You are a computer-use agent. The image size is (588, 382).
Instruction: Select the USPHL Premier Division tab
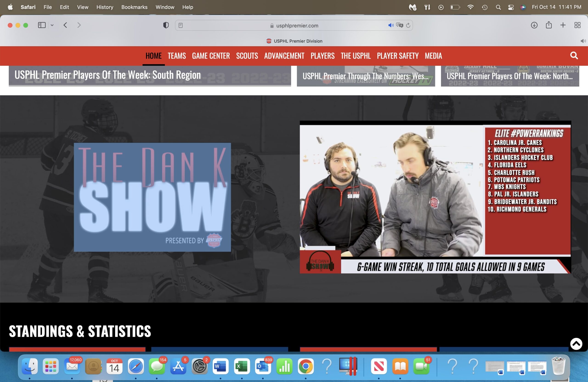(294, 41)
